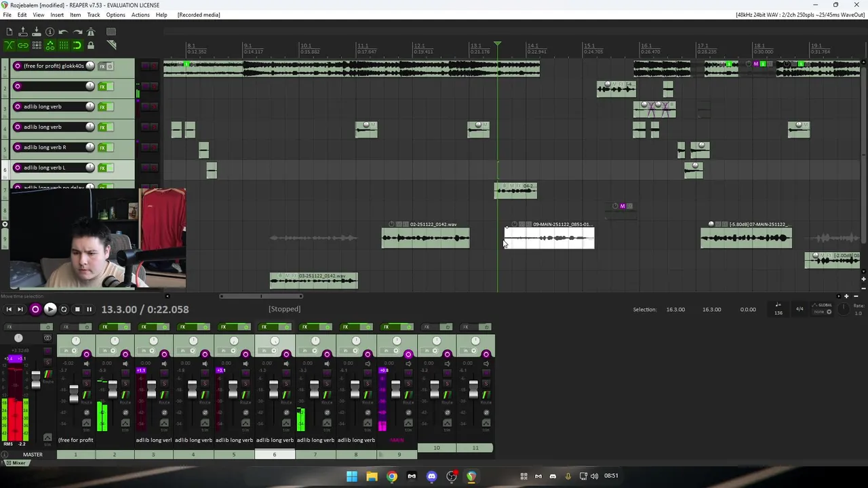This screenshot has height=488, width=868.
Task: Toggle FX power on mixer strip 5
Action: [245, 327]
